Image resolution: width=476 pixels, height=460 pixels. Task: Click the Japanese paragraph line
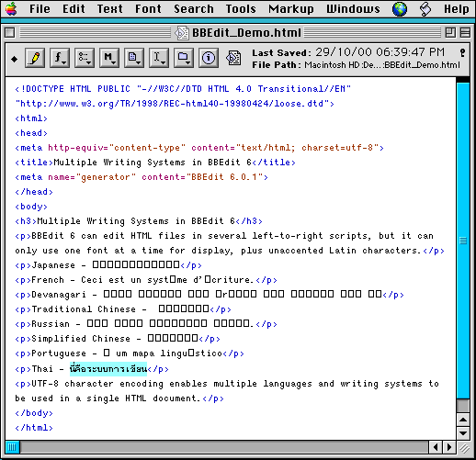[x=108, y=265]
